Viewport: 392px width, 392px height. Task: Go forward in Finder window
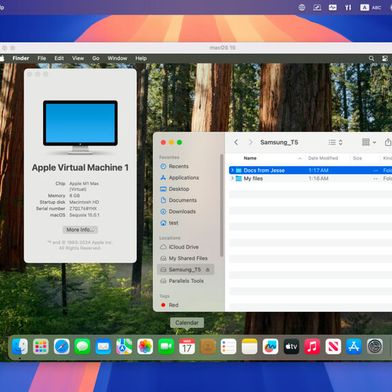point(250,142)
